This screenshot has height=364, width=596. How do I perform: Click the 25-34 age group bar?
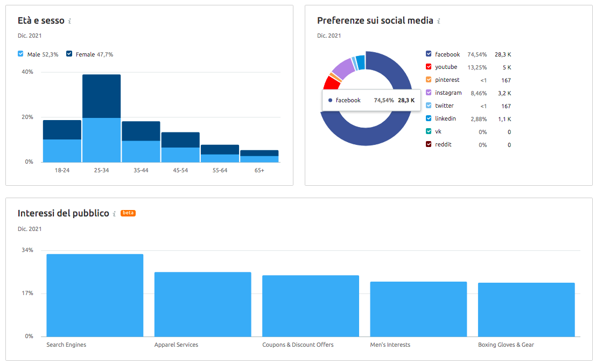click(101, 118)
